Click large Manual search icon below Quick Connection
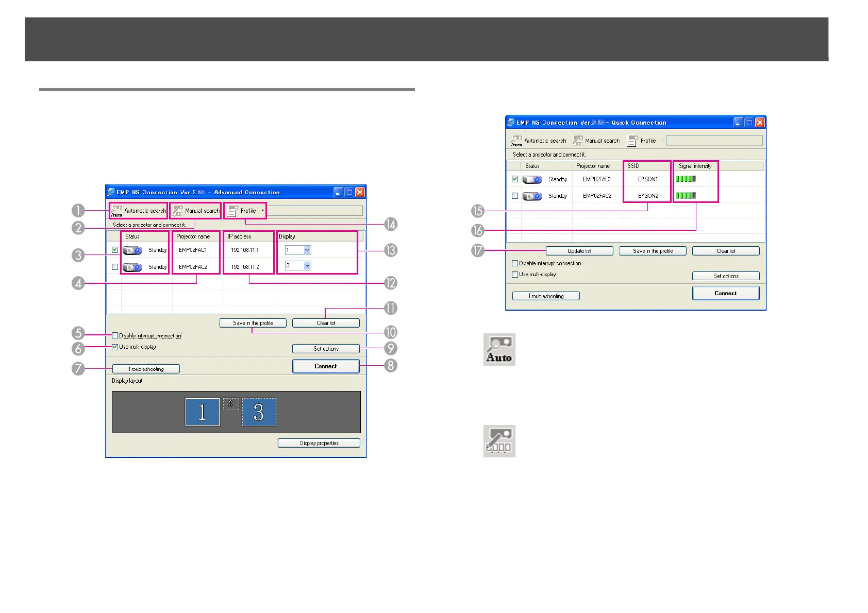 pos(499,441)
